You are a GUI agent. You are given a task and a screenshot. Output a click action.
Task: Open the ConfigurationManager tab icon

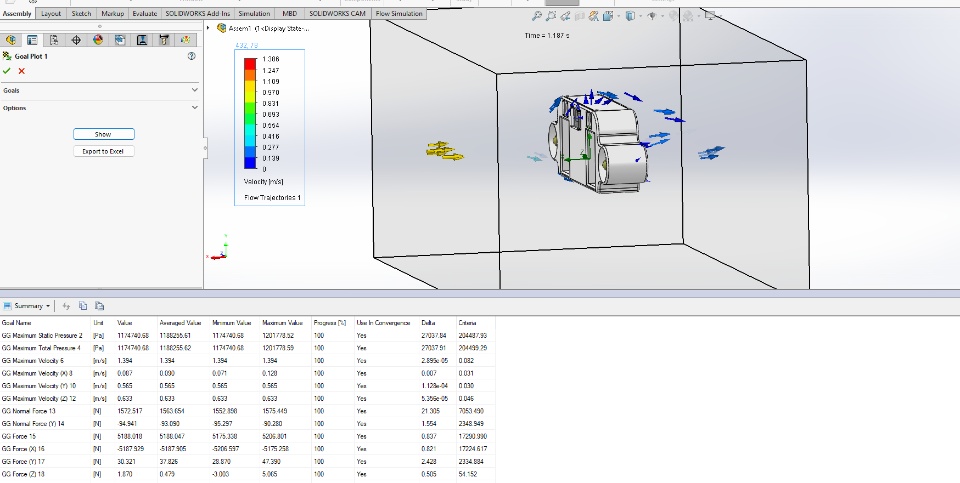[54, 40]
